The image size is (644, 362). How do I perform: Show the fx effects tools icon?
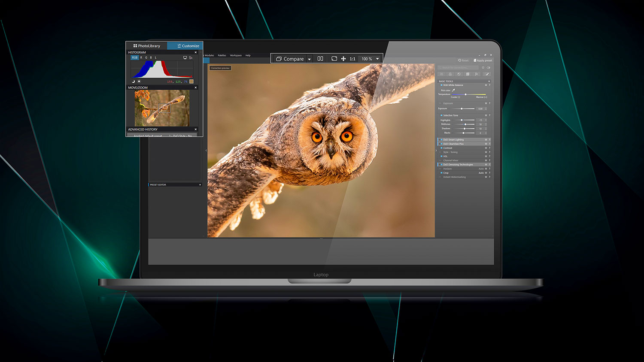(x=476, y=74)
